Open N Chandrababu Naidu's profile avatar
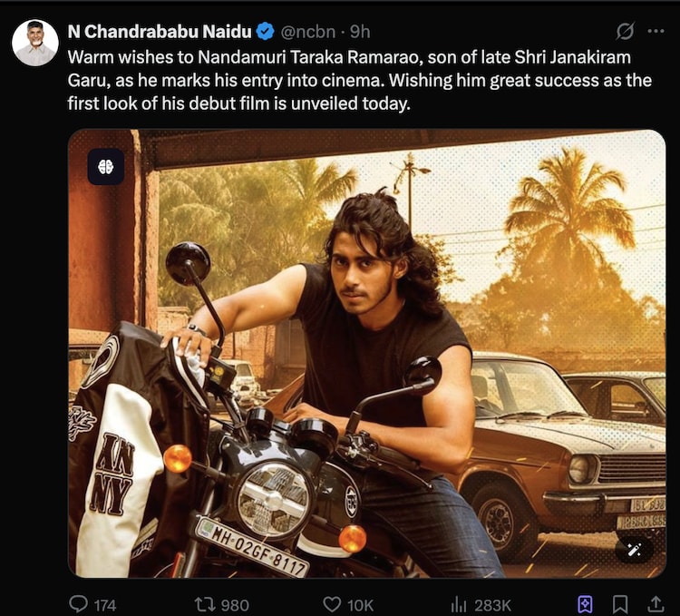This screenshot has width=680, height=616. pyautogui.click(x=34, y=42)
